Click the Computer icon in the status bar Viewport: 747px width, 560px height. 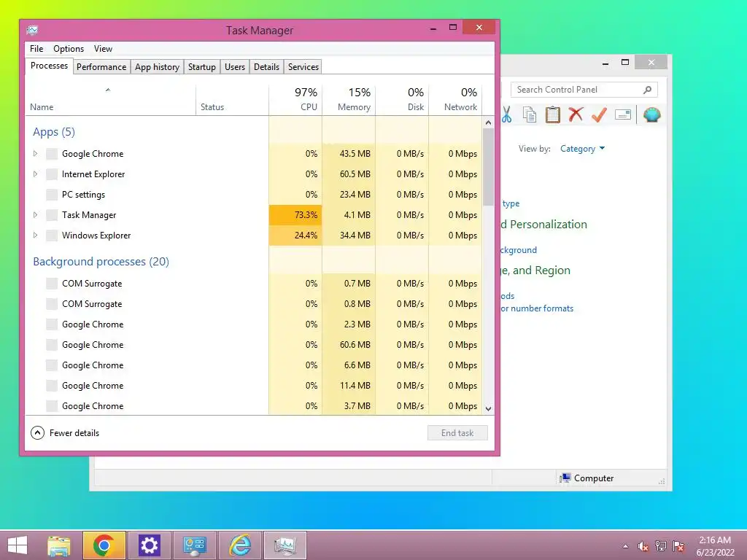coord(565,478)
